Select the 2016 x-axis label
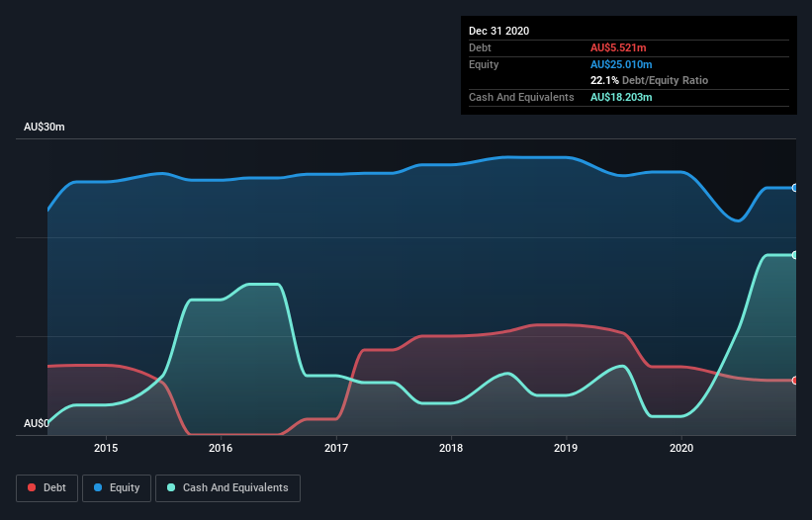 [221, 448]
